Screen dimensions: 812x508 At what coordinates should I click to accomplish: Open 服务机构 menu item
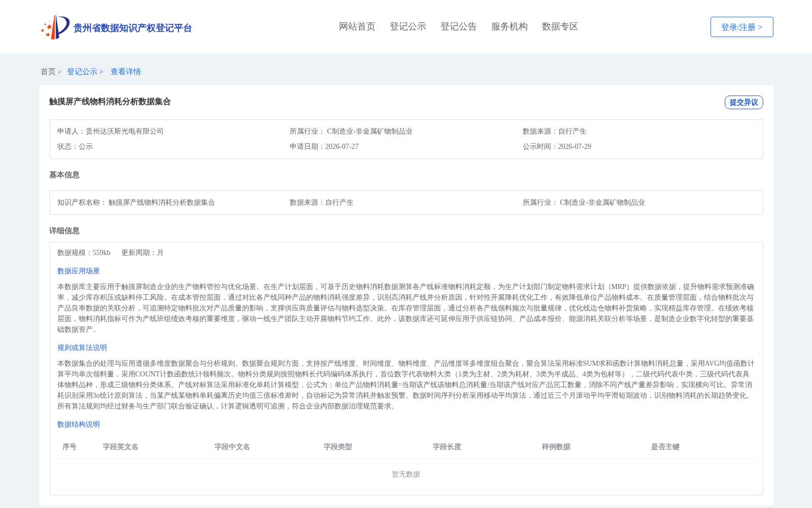click(510, 26)
